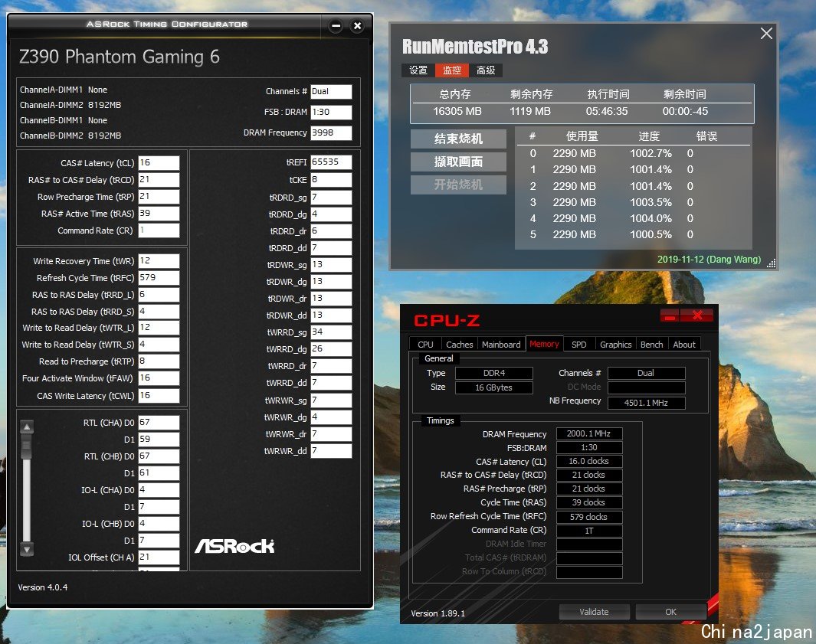The image size is (816, 644).
Task: Click the ASRock logo in Timing Configurator
Action: 234,546
